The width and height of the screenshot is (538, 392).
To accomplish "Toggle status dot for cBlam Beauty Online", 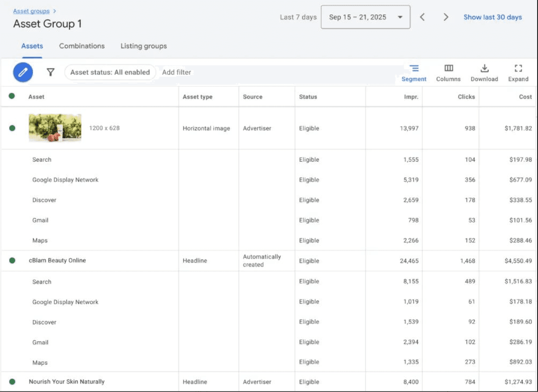I will tap(12, 260).
